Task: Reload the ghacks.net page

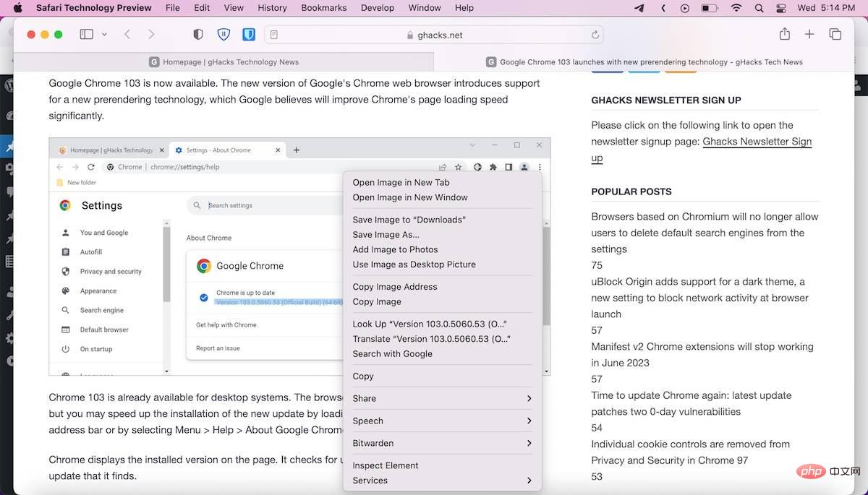Action: 595,35
